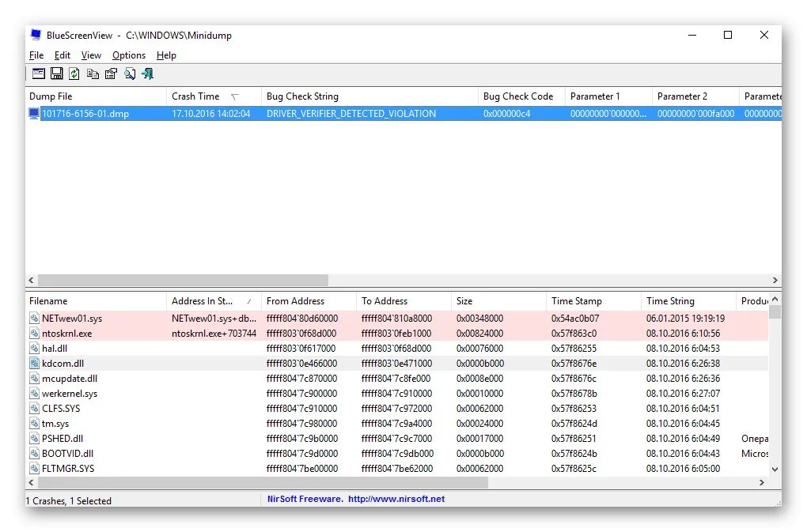Sort by the Parameter 2 column header

pyautogui.click(x=695, y=96)
